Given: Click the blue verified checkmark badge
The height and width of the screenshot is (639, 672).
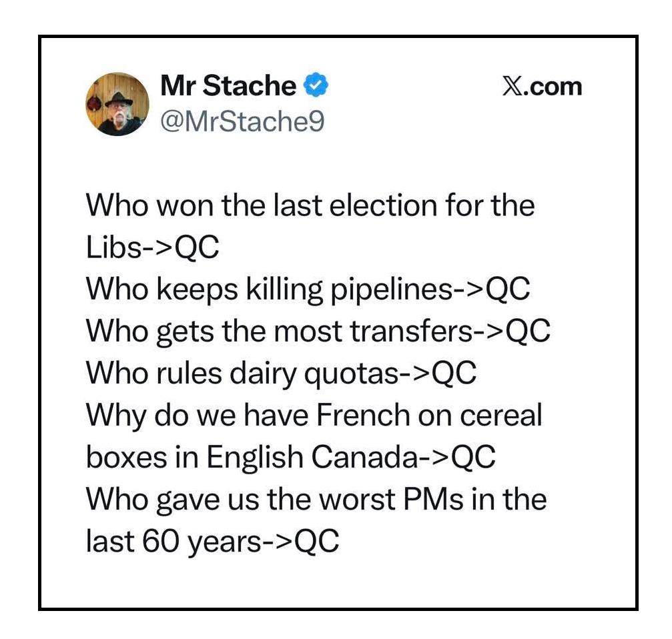Looking at the screenshot, I should [316, 86].
